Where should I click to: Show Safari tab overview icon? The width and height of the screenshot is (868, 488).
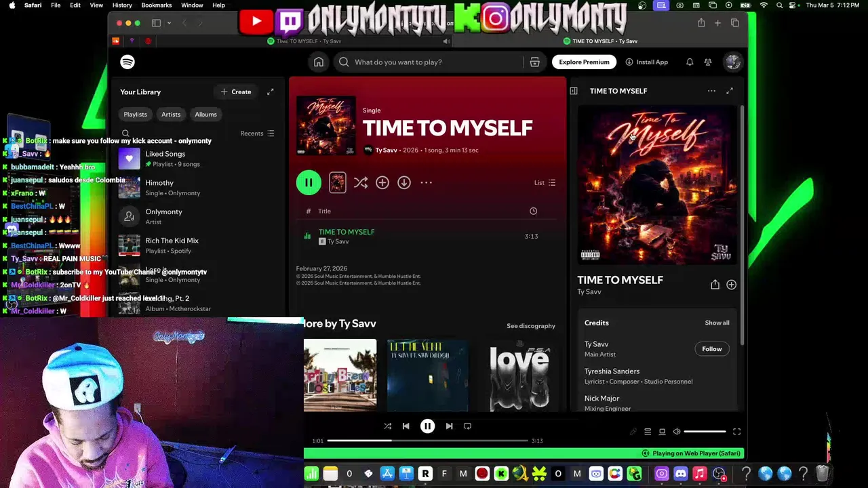click(x=734, y=23)
